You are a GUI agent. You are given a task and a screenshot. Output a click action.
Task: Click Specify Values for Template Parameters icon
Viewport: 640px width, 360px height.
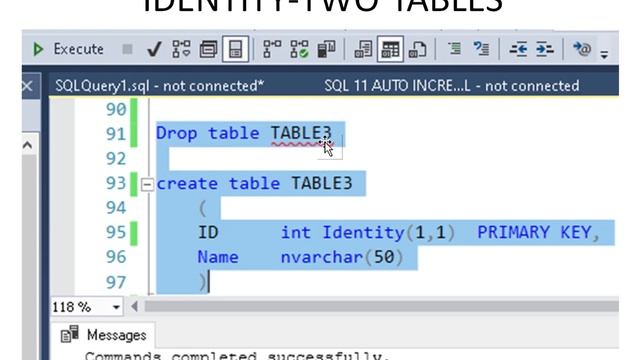[x=582, y=49]
